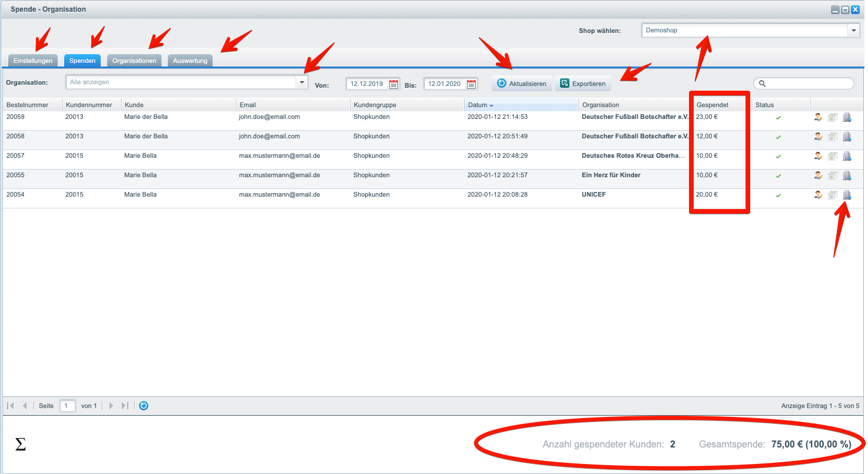The width and height of the screenshot is (868, 474).
Task: Open order details icon for order 20055
Action: tap(833, 176)
